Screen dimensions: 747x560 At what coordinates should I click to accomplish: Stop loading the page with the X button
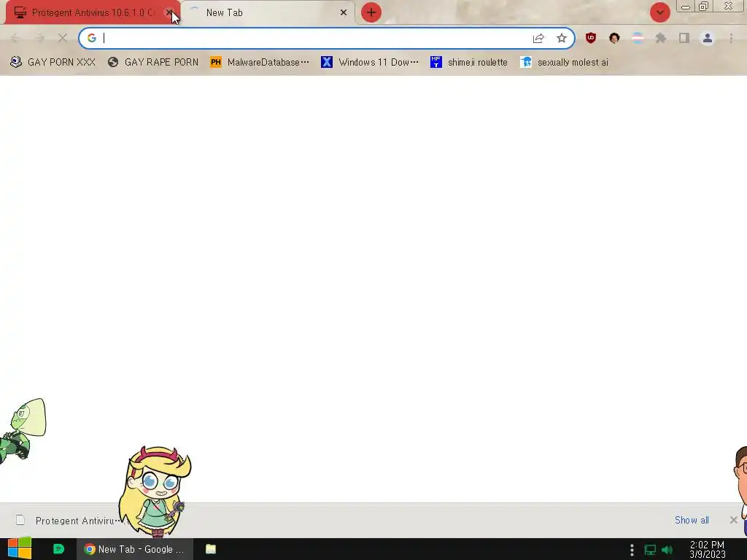coord(63,38)
